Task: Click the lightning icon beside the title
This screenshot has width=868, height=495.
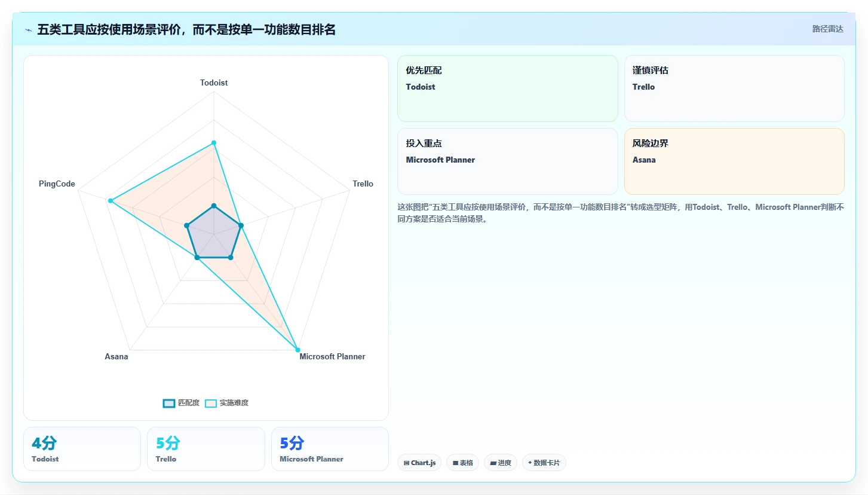Action: pos(28,30)
